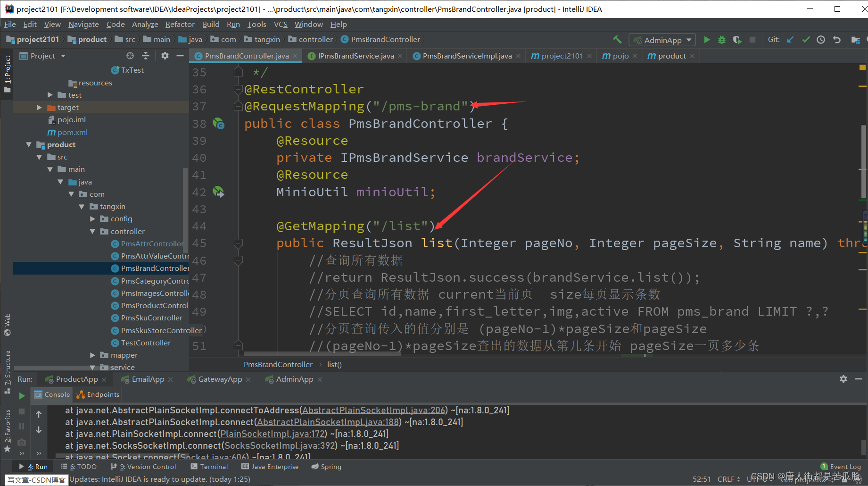Open Run panel settings gear

(x=843, y=379)
